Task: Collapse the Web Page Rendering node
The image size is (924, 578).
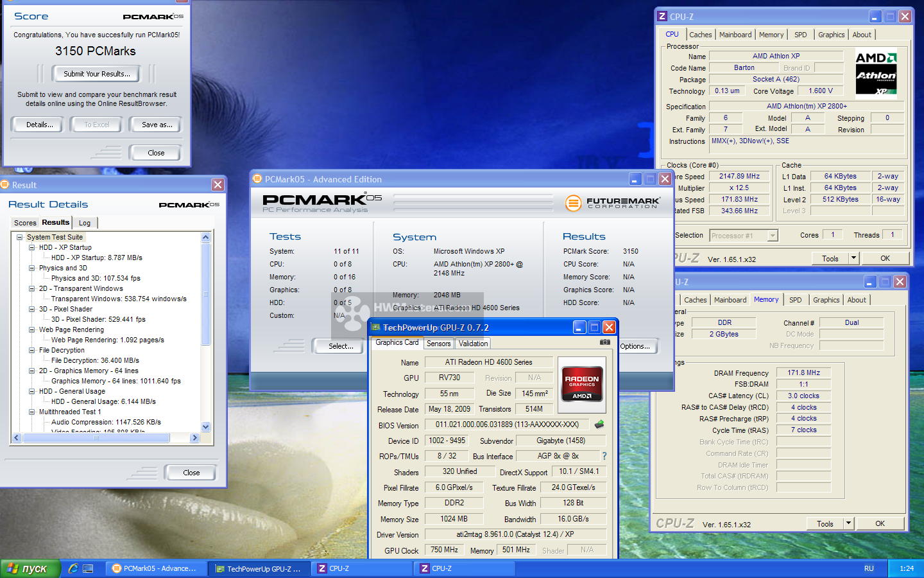Action: pos(32,329)
